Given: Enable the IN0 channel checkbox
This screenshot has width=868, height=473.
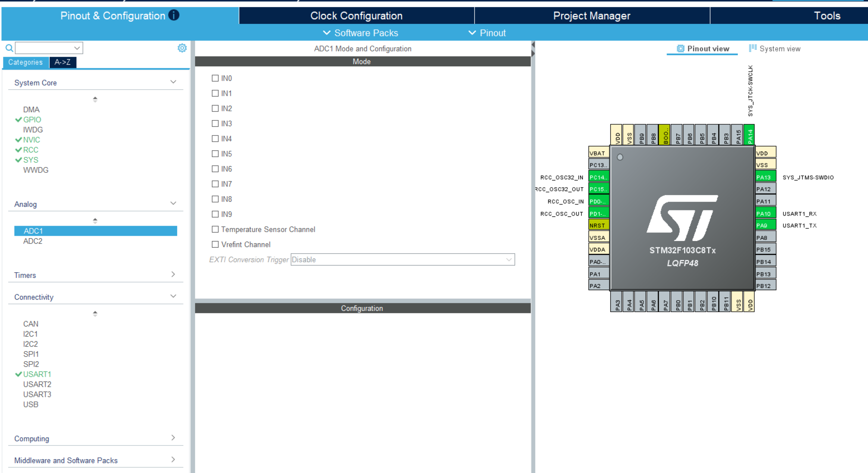Looking at the screenshot, I should (215, 78).
